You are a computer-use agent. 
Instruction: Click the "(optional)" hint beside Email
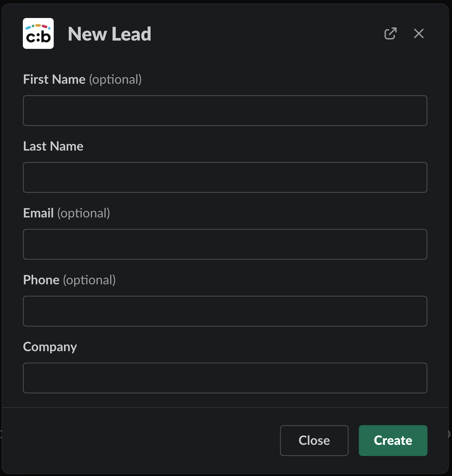click(84, 213)
